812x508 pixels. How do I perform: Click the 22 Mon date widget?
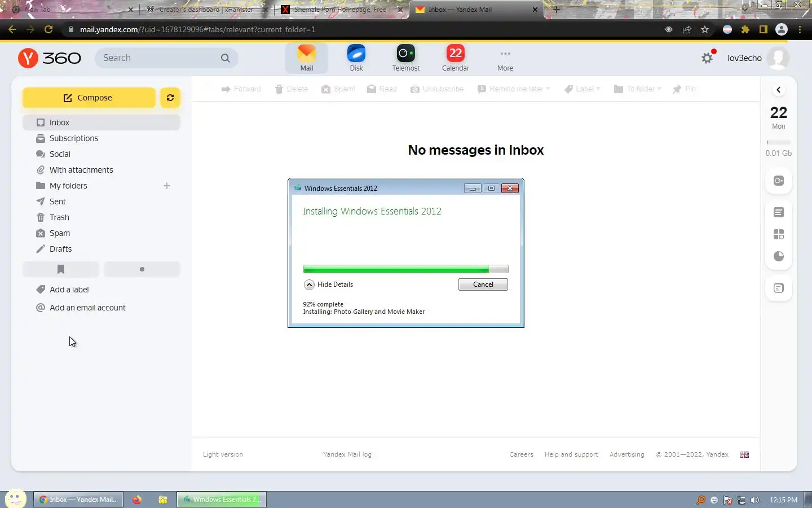click(778, 117)
